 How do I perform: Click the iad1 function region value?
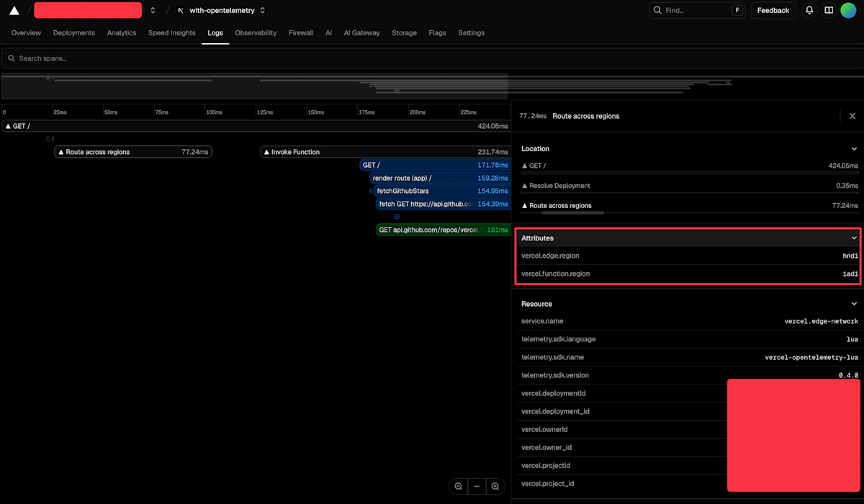pos(850,274)
